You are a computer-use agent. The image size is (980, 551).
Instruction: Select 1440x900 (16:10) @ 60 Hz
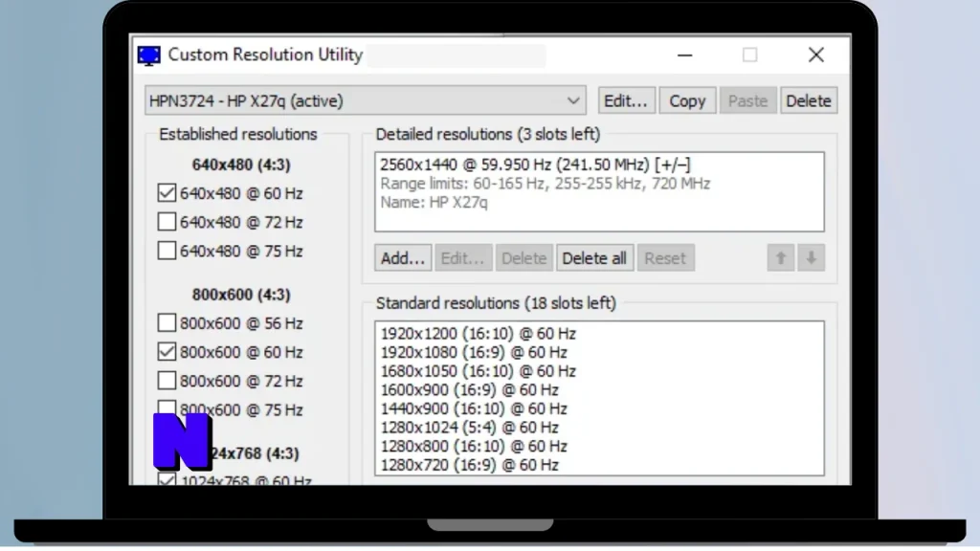(474, 408)
